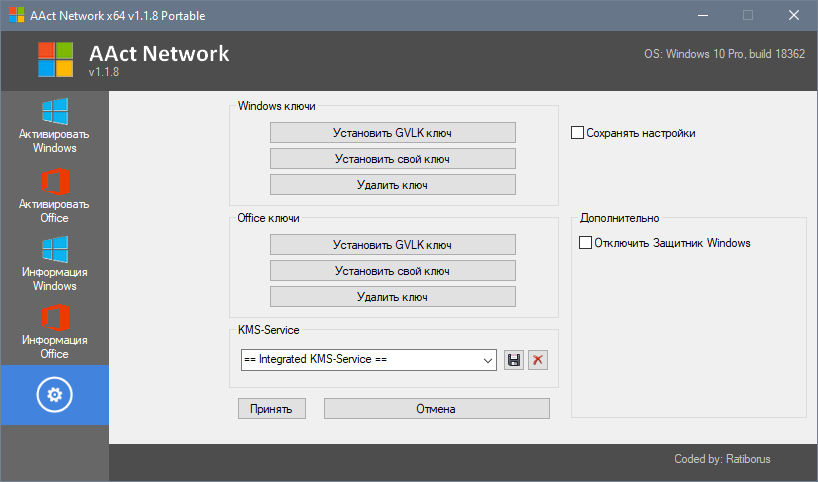This screenshot has width=818, height=482.
Task: Open the Активировать Office sidebar section
Action: 54,196
